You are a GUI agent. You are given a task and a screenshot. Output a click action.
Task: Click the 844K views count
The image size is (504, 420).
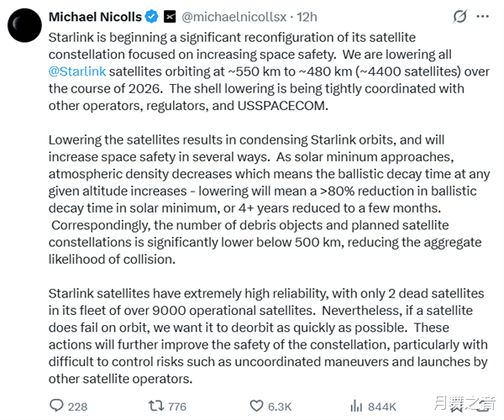point(381,406)
